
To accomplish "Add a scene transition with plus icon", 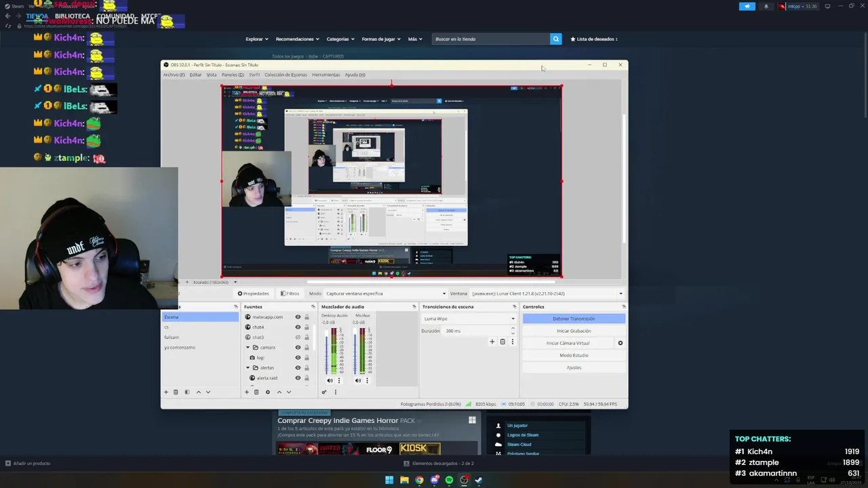I will (x=492, y=342).
